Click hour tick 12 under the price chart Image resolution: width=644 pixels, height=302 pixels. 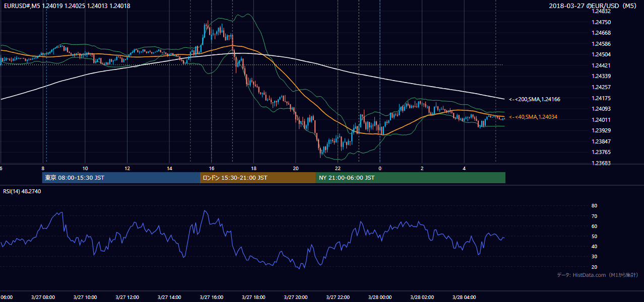click(127, 169)
